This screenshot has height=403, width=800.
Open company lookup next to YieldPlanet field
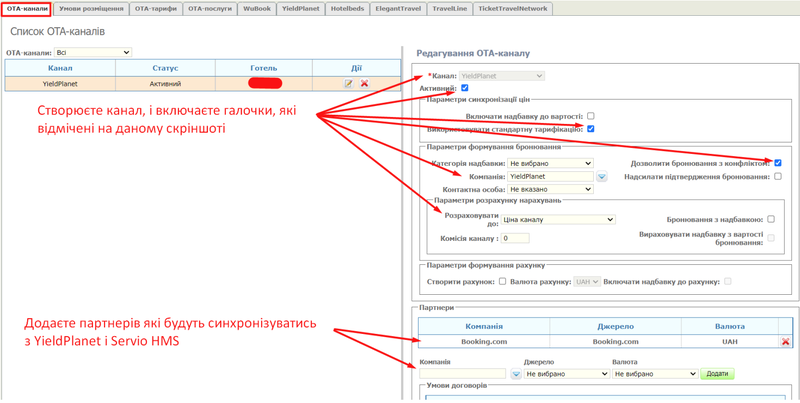602,177
